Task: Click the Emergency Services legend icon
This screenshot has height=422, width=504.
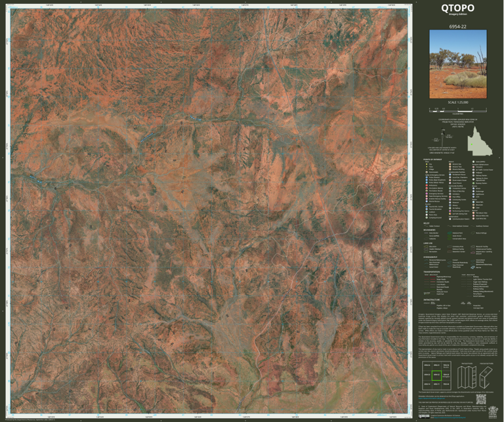Action: tap(427, 194)
